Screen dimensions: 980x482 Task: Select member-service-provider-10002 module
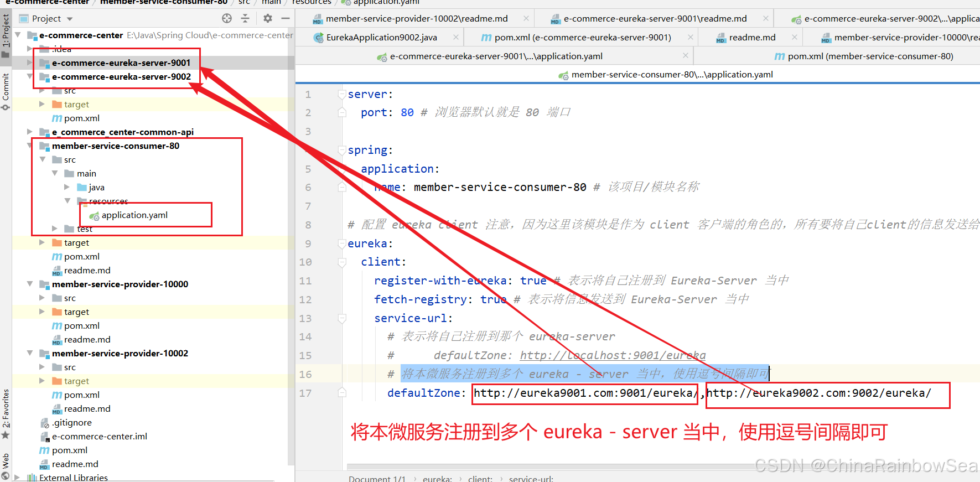(x=120, y=353)
